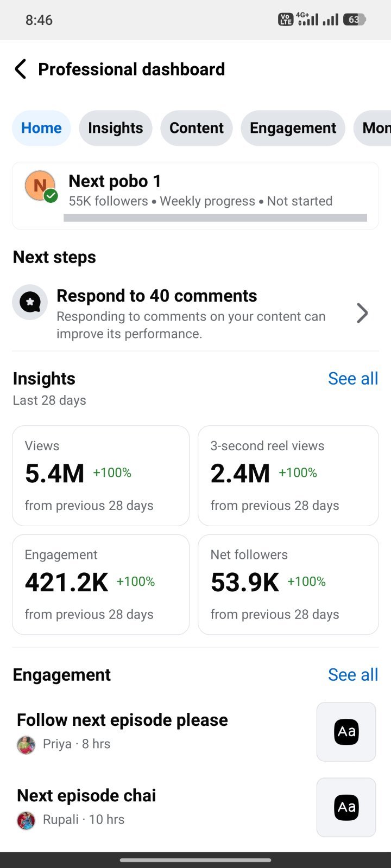
Task: Tap the battery indicator in the status bar
Action: pyautogui.click(x=354, y=20)
